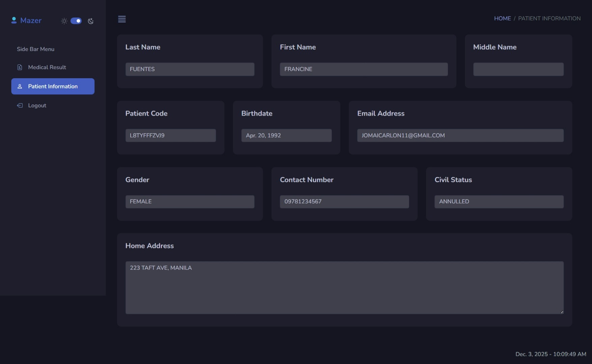Click the sun light-mode icon

point(64,21)
